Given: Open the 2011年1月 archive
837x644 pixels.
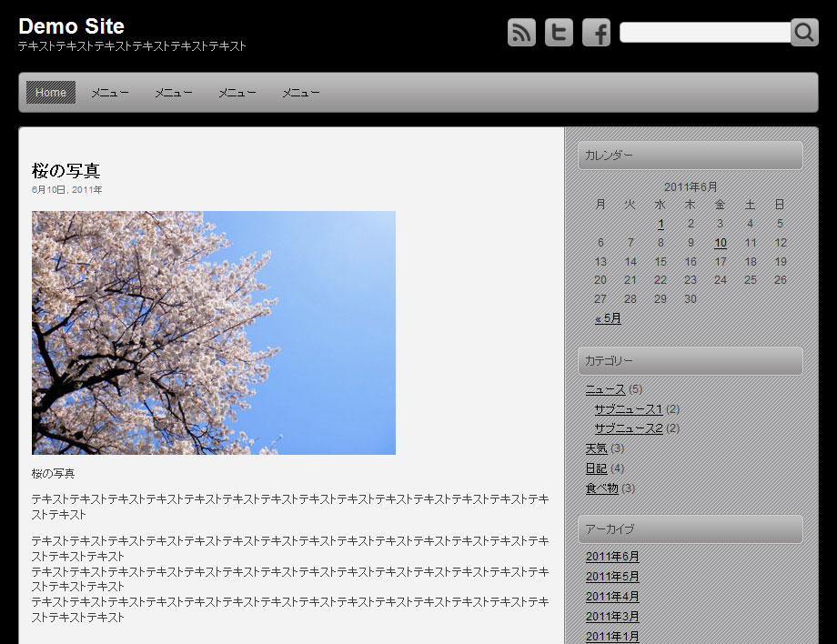Looking at the screenshot, I should point(612,637).
